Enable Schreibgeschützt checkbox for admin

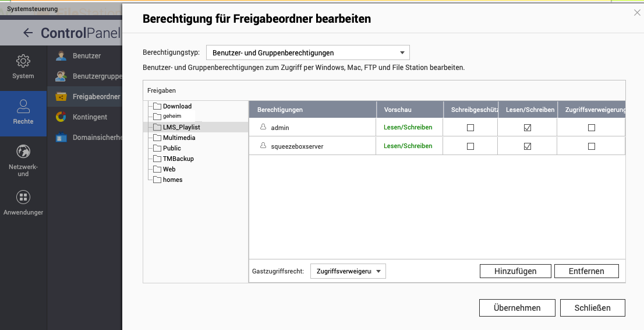[x=470, y=128]
